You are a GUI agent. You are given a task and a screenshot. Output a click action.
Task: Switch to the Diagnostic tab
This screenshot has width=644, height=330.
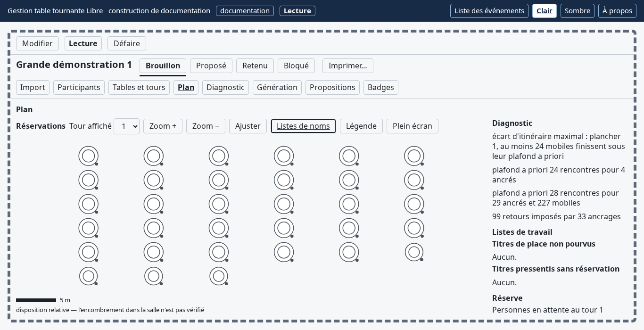coord(225,87)
